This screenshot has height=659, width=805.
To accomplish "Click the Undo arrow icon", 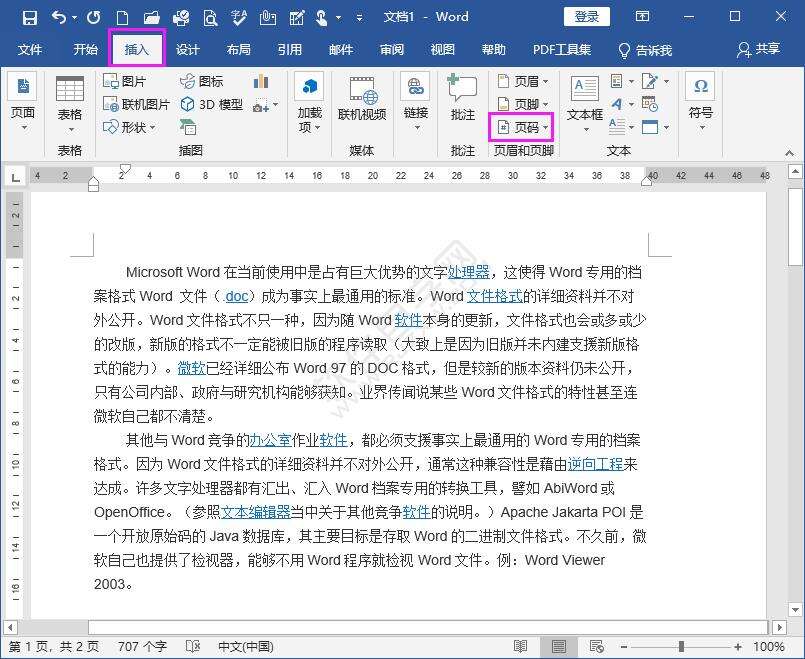I will pos(59,17).
